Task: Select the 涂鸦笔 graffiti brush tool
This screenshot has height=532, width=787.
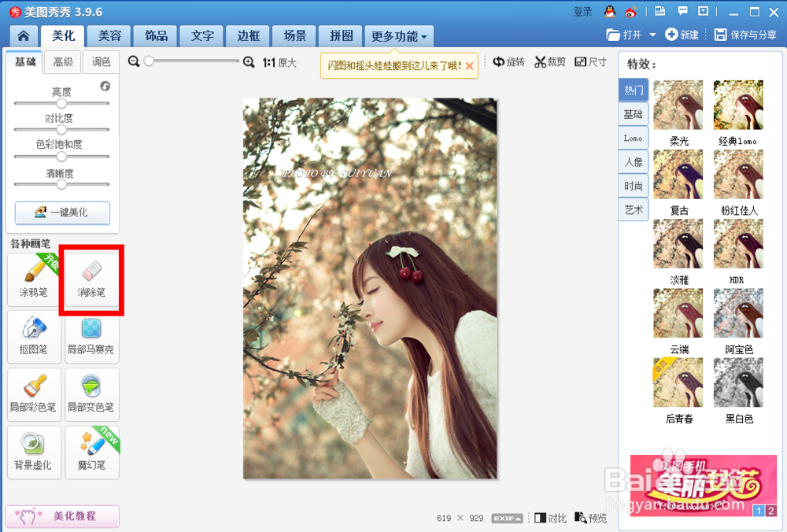Action: [x=34, y=279]
